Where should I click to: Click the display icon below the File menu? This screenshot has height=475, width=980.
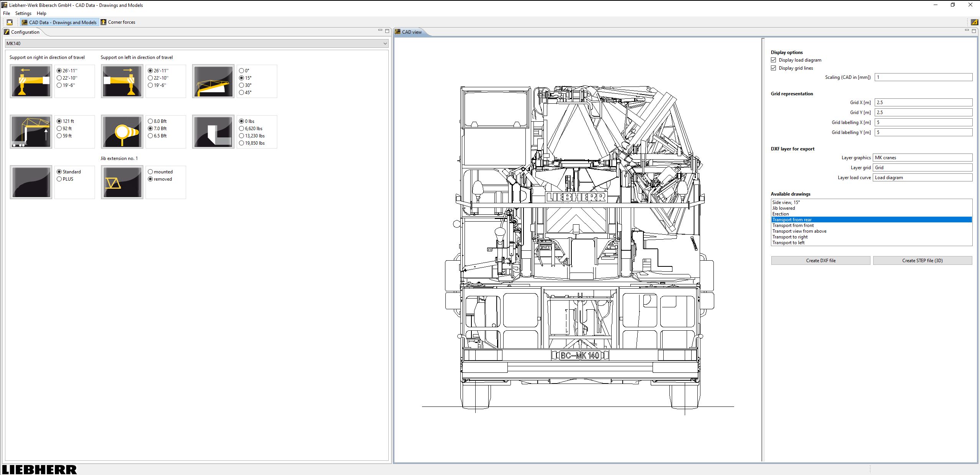[9, 22]
